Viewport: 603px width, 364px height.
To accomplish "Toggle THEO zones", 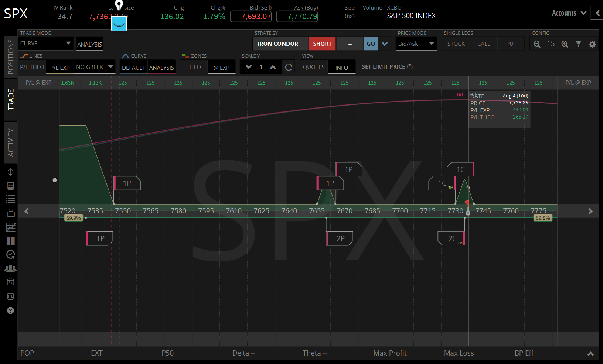I will (x=194, y=67).
